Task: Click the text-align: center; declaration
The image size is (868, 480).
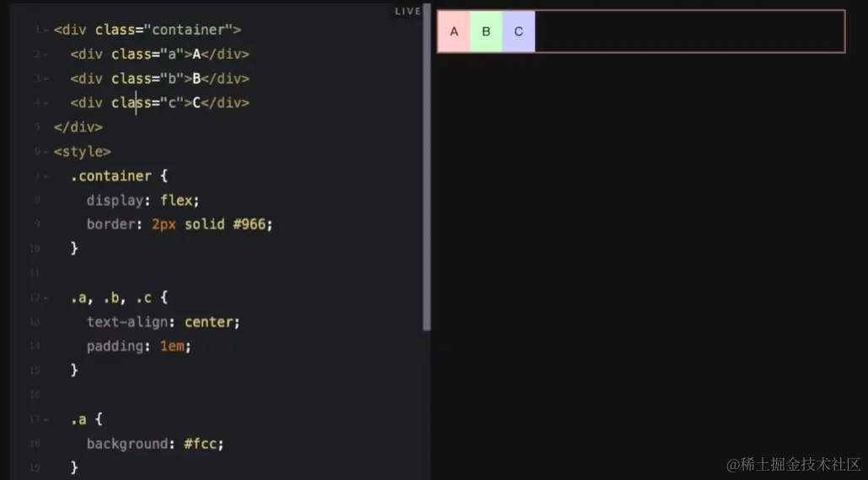Action: tap(163, 322)
